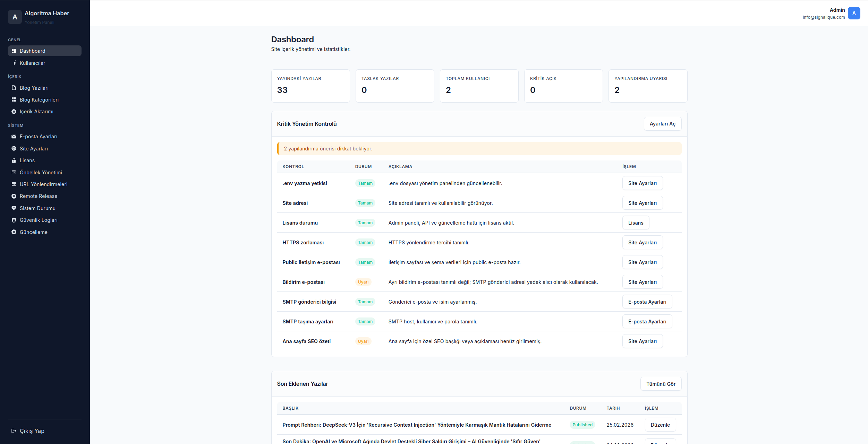The width and height of the screenshot is (868, 444).
Task: Click the Ayarları Aç button
Action: [x=662, y=124]
